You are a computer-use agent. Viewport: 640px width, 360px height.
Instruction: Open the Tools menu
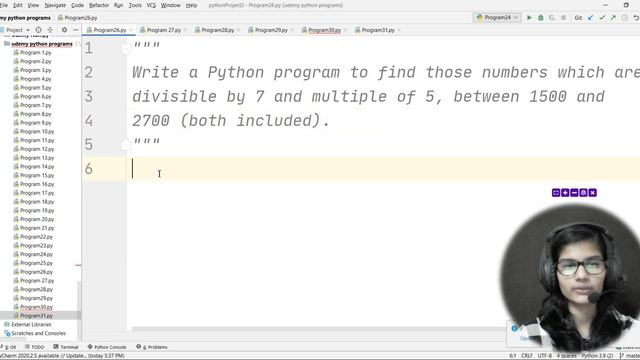click(135, 5)
